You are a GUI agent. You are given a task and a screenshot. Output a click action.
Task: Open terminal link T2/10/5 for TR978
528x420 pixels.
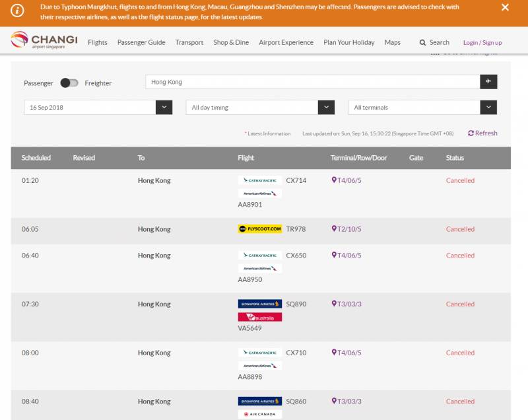click(349, 229)
